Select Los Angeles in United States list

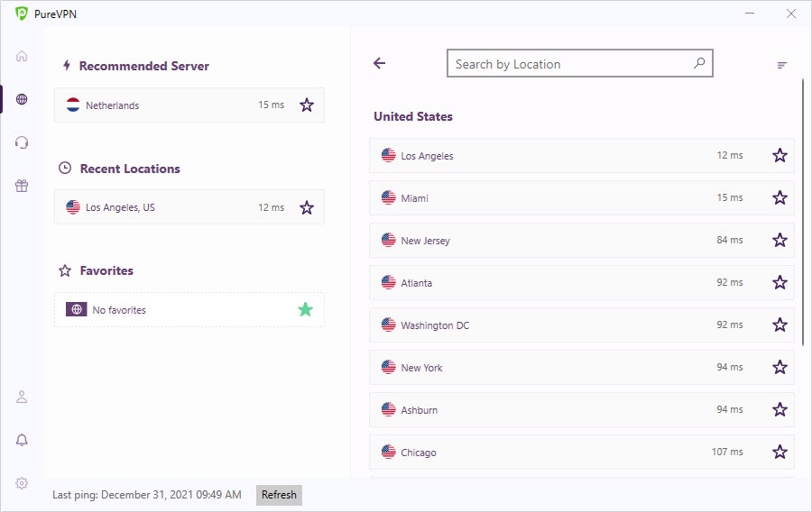point(582,155)
